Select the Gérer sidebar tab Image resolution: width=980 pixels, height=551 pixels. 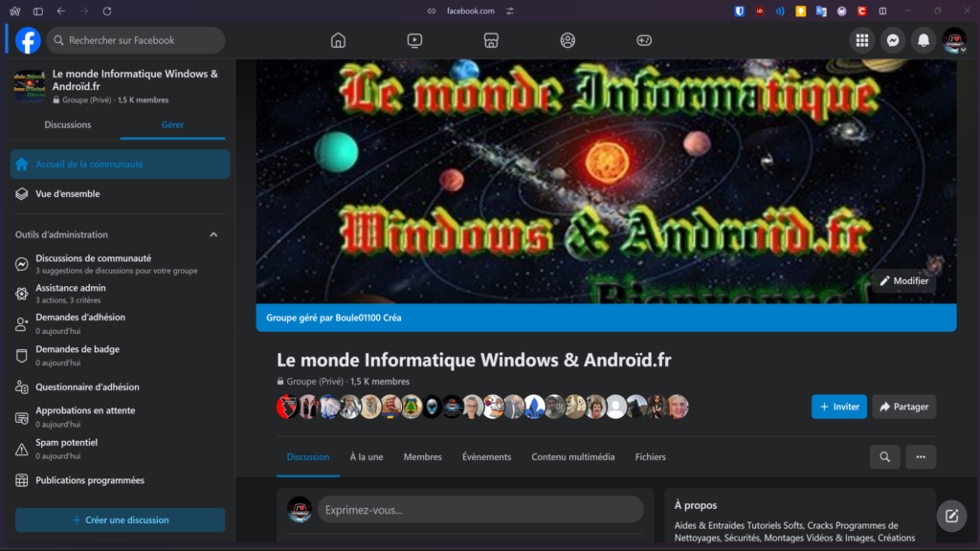[172, 125]
